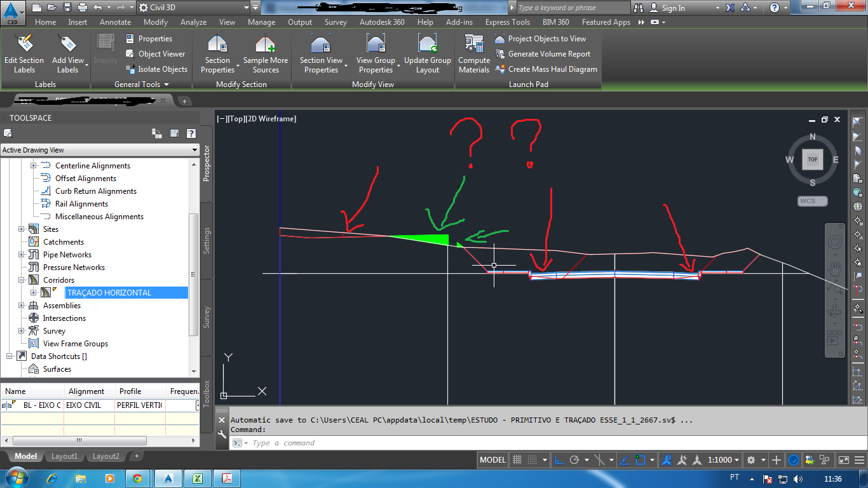The image size is (868, 488).
Task: Expand the Sites tree node
Action: 23,229
